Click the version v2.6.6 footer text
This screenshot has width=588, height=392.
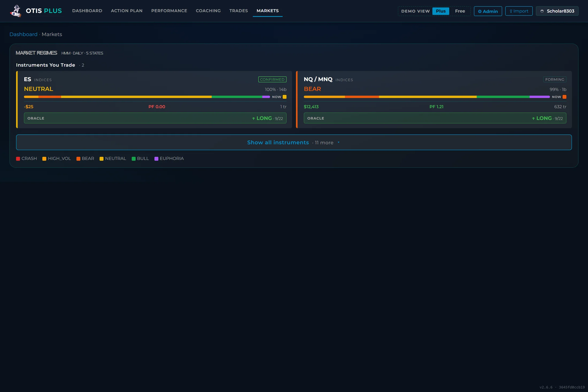click(x=546, y=387)
